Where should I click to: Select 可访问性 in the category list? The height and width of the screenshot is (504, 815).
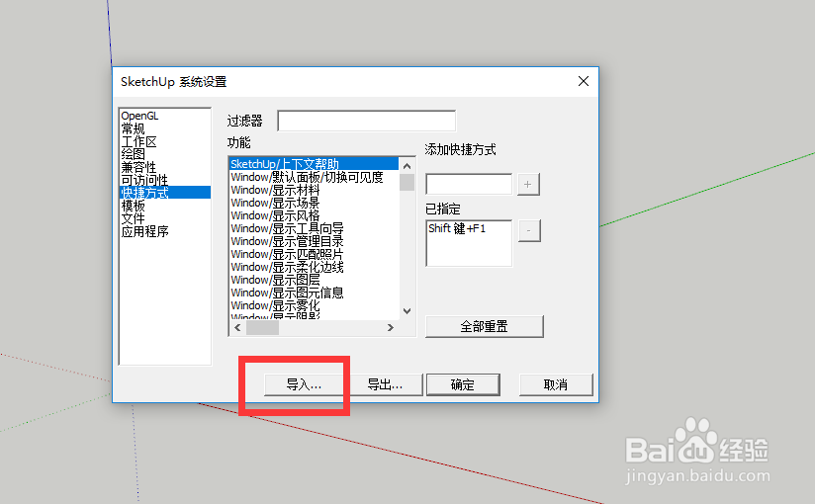click(x=165, y=180)
